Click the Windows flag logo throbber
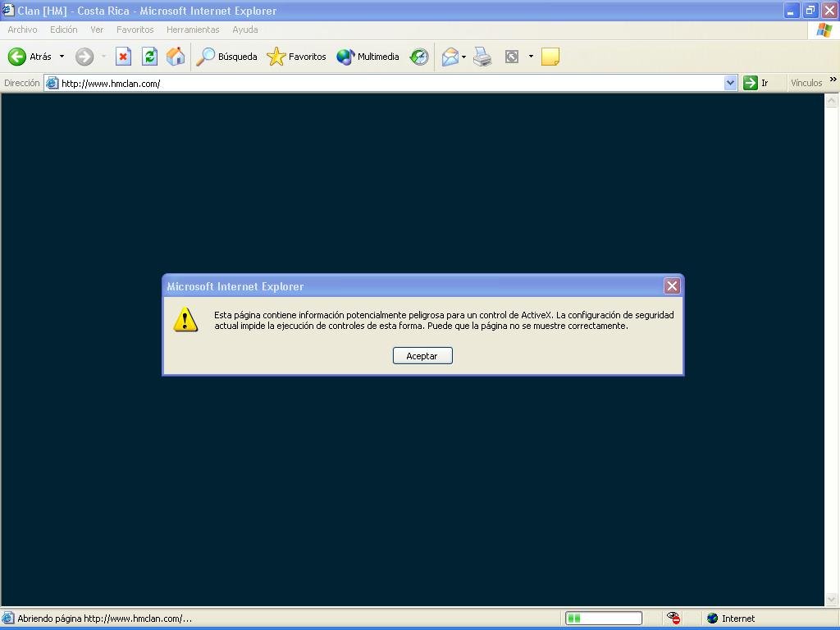The height and width of the screenshot is (630, 840). coord(824,30)
